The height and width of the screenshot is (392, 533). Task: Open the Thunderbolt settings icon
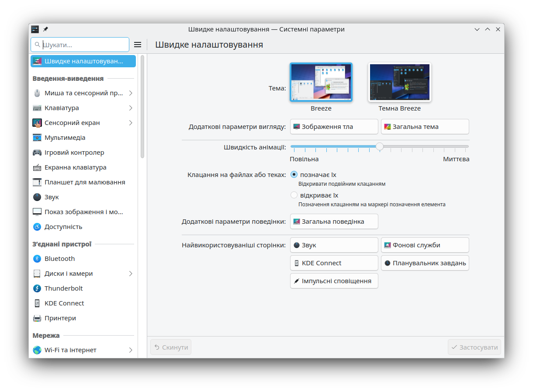tap(37, 288)
